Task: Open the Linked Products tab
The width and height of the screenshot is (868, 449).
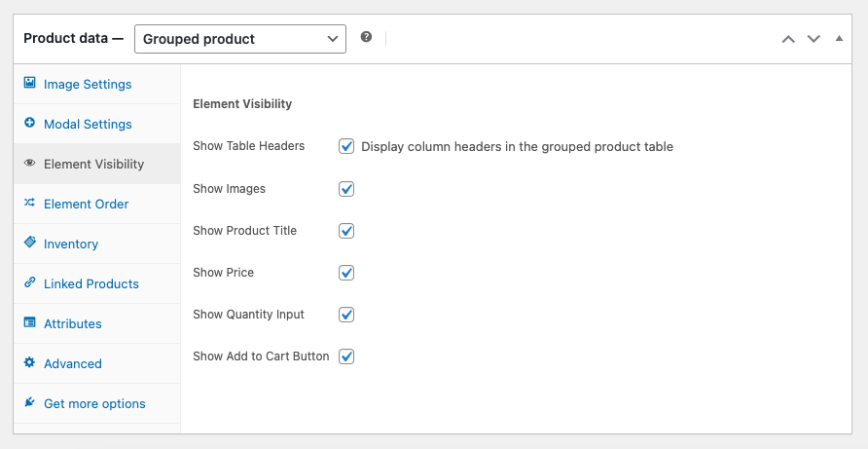Action: 91,283
